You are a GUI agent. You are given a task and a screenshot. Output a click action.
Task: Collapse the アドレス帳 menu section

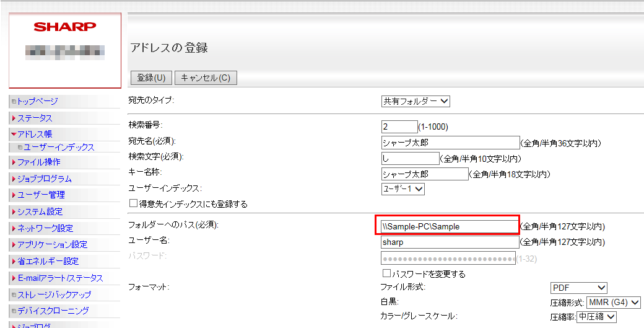[x=35, y=134]
